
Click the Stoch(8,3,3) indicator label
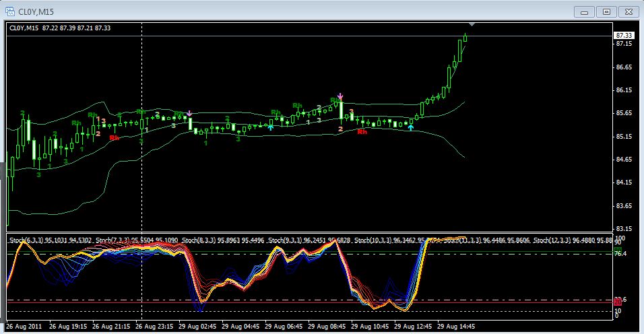point(224,240)
